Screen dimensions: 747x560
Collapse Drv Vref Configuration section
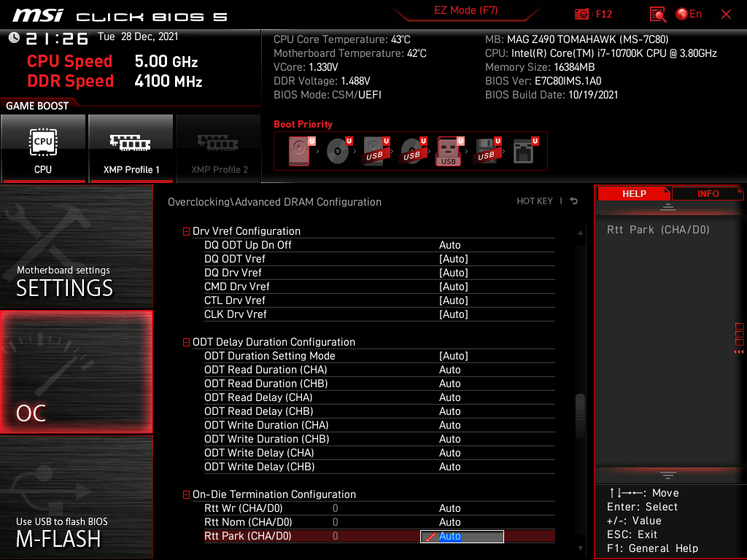[186, 231]
